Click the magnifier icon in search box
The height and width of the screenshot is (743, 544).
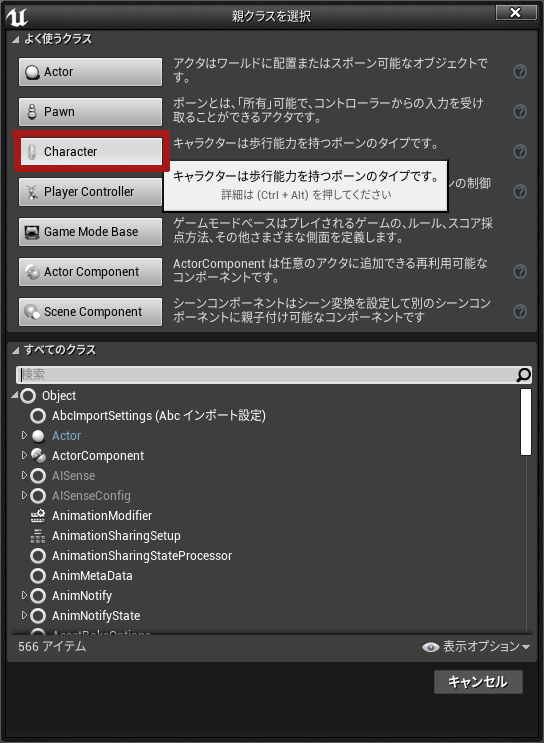click(523, 375)
